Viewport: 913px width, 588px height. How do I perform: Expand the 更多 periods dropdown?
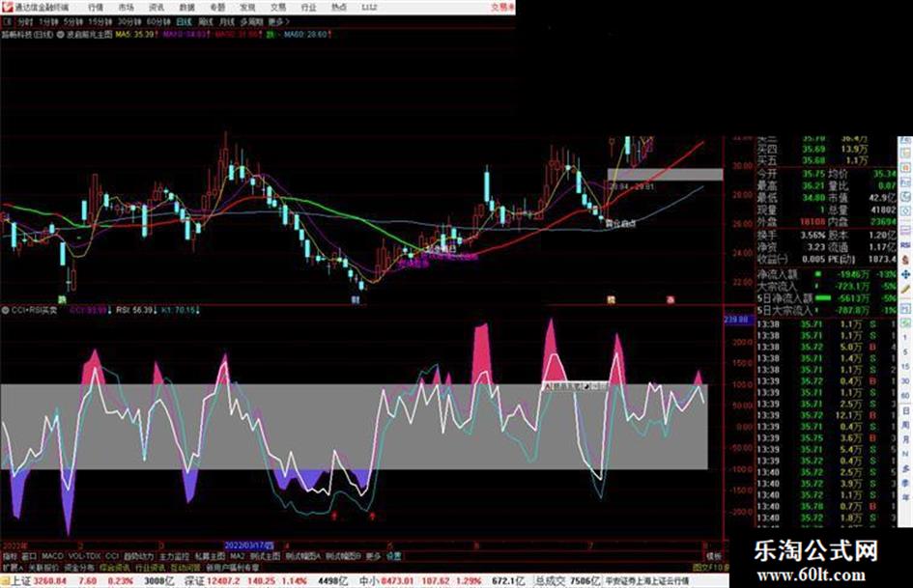pos(278,21)
